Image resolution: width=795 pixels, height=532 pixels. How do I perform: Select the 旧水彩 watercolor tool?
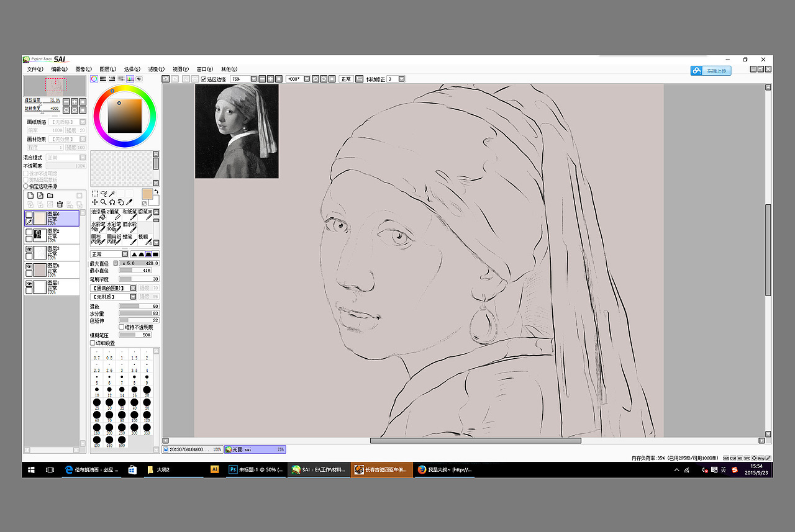pyautogui.click(x=129, y=227)
